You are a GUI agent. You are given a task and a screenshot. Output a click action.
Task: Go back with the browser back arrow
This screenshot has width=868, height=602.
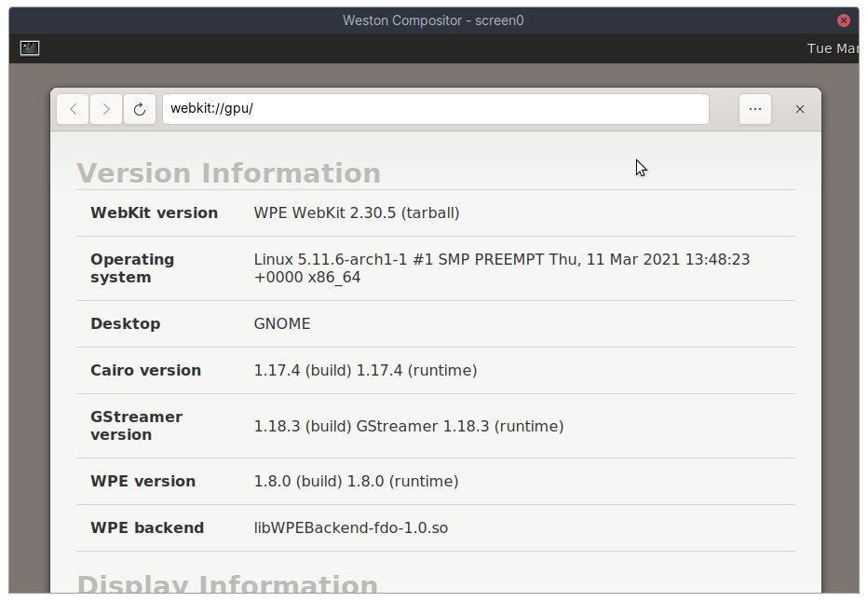(73, 109)
